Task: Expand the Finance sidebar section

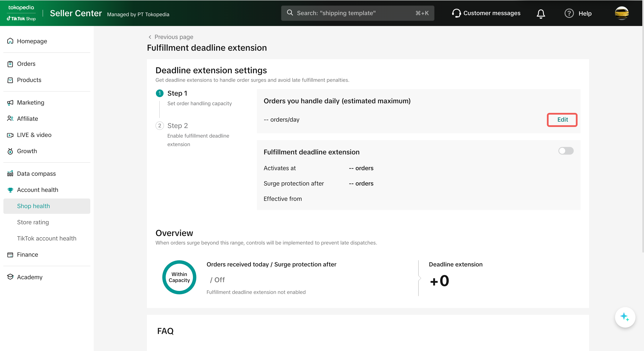Action: [x=27, y=255]
